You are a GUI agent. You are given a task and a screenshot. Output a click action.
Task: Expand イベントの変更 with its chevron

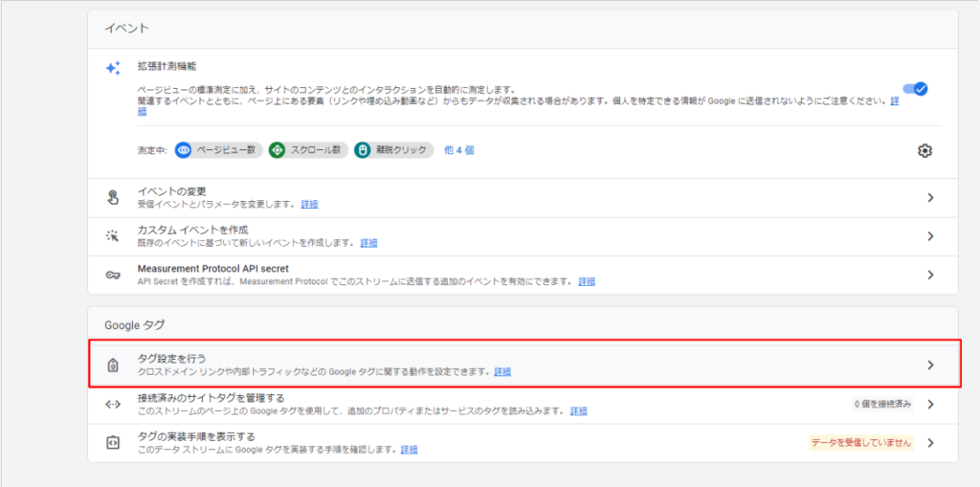(930, 197)
